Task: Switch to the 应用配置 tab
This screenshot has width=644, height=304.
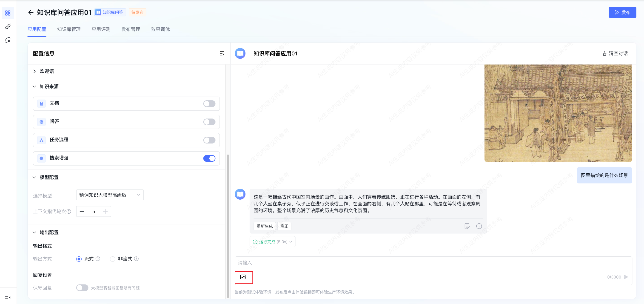Action: (x=37, y=29)
